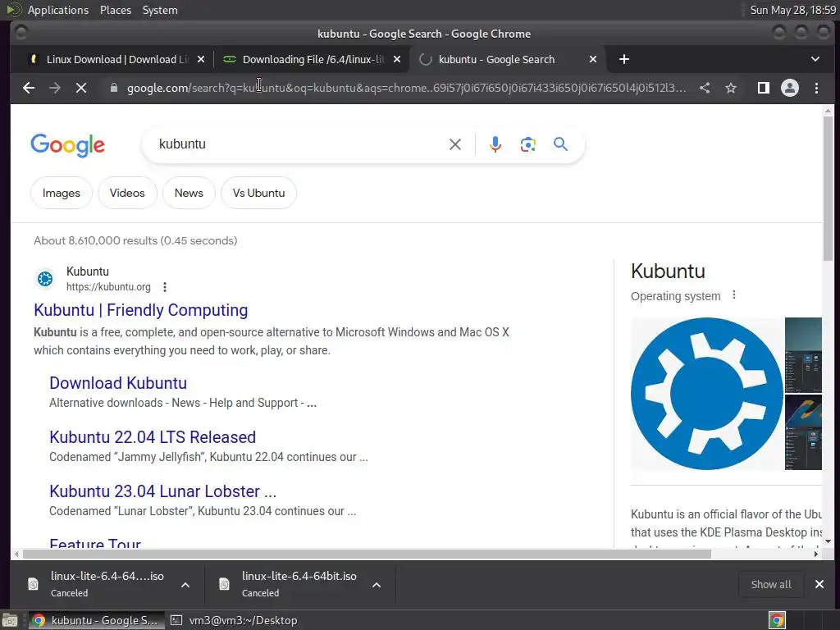
Task: Click the linux-lite-6.4-64bit.iso file icon
Action: 225,584
